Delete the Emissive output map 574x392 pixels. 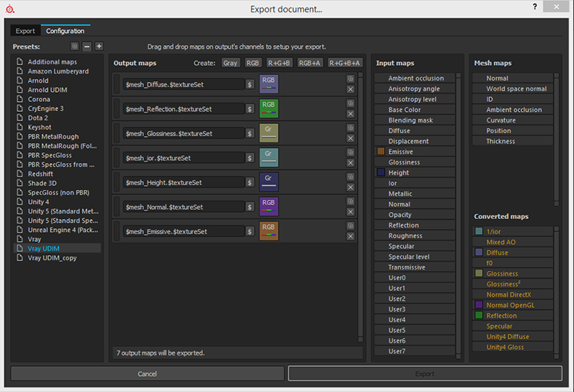coord(351,237)
